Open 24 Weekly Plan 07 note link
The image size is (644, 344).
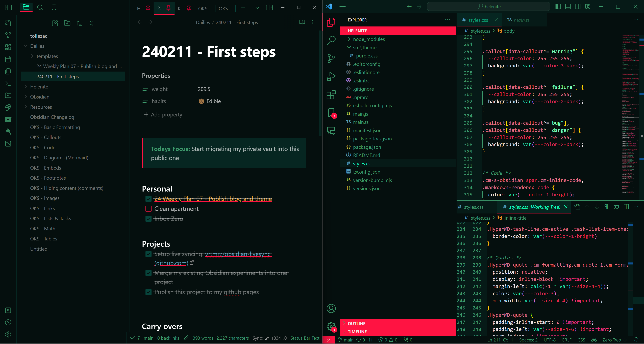pyautogui.click(x=213, y=199)
